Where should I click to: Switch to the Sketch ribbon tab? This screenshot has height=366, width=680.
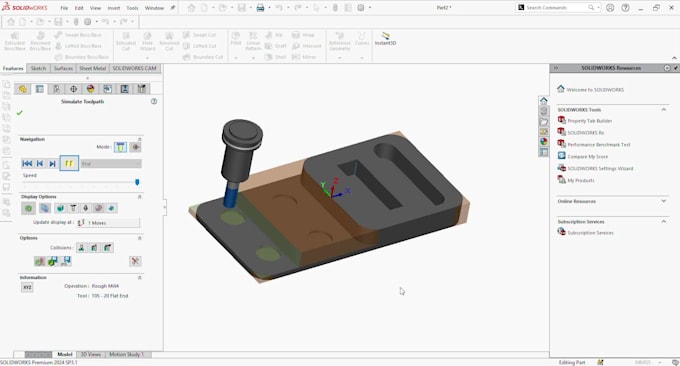click(38, 69)
